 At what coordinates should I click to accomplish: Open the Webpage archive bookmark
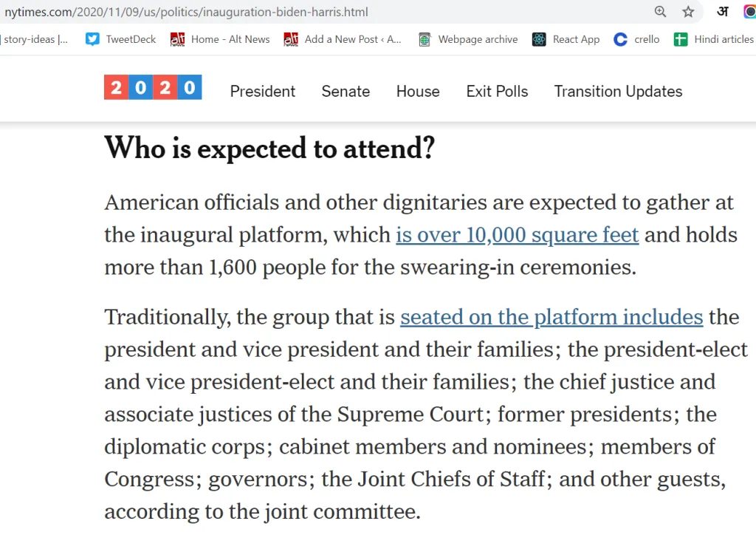[468, 39]
